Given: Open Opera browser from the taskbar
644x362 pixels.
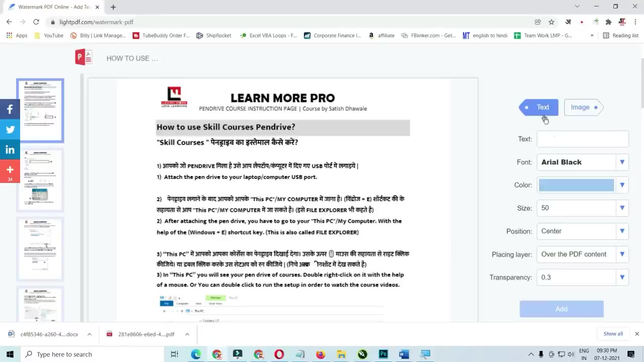Looking at the screenshot, I should (x=279, y=354).
